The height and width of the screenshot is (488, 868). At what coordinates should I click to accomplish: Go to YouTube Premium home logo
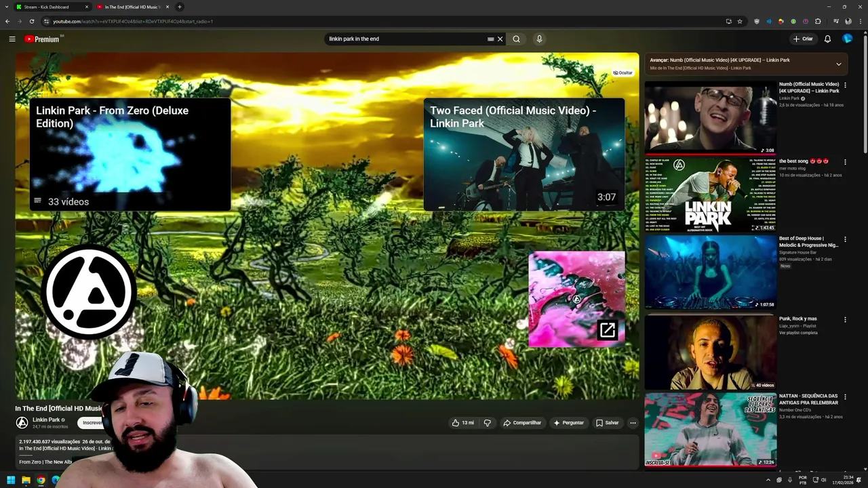pyautogui.click(x=43, y=39)
